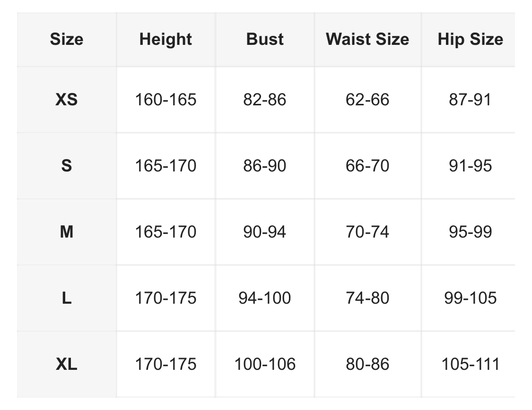Click the Waist Size column header
This screenshot has width=532, height=410.
[x=367, y=39]
